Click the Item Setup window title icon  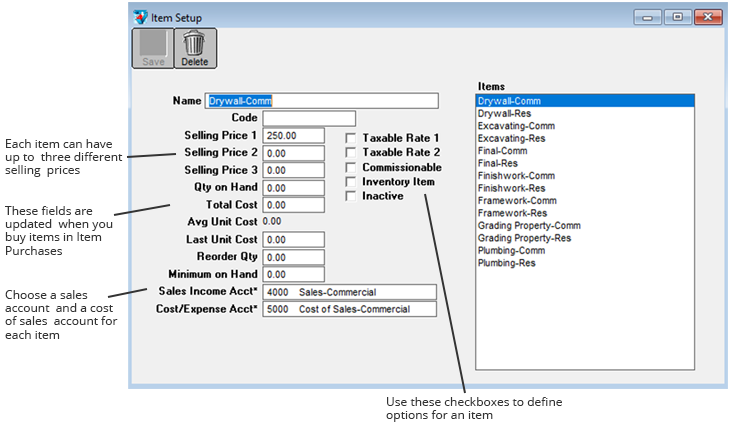coord(140,17)
